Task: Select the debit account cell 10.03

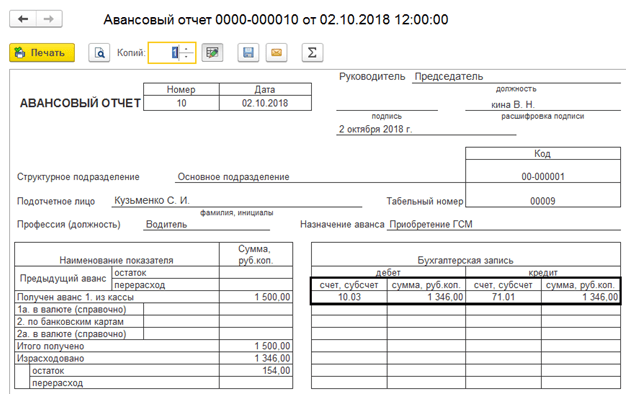Action: (349, 297)
